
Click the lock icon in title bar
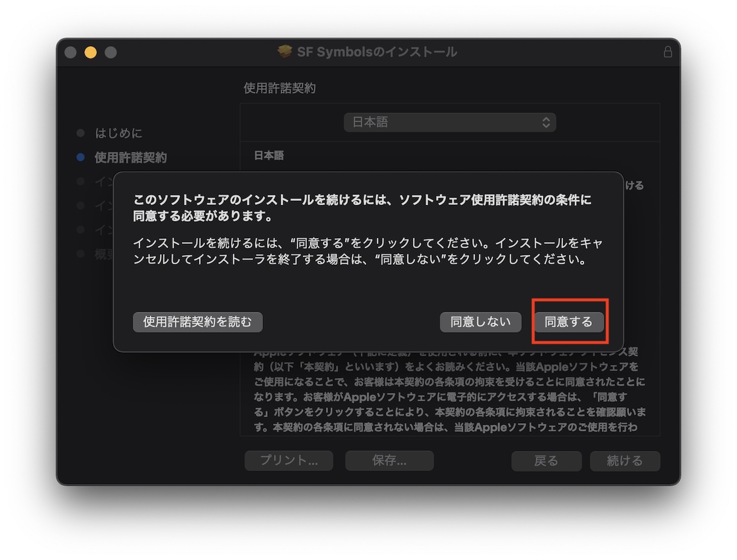(668, 52)
